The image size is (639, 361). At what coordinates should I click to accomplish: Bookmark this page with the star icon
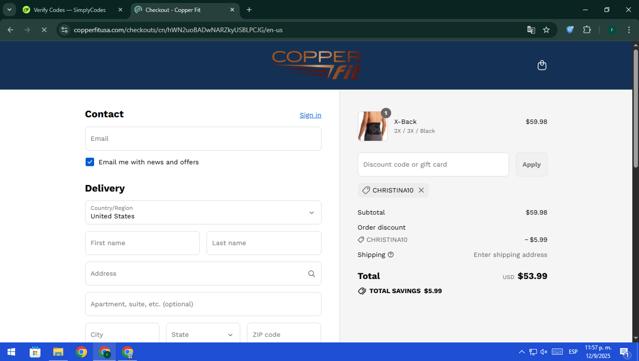click(x=546, y=30)
